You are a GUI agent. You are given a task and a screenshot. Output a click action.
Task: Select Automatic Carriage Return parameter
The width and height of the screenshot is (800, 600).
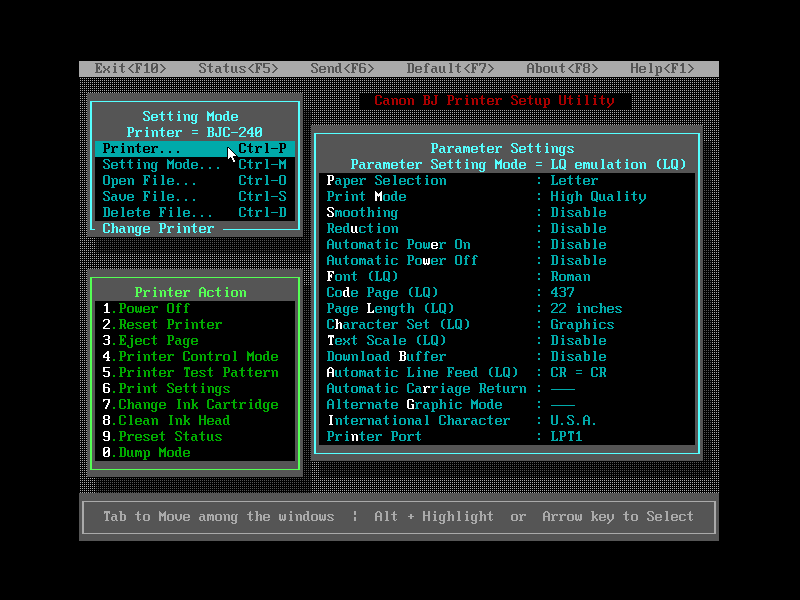pyautogui.click(x=507, y=388)
